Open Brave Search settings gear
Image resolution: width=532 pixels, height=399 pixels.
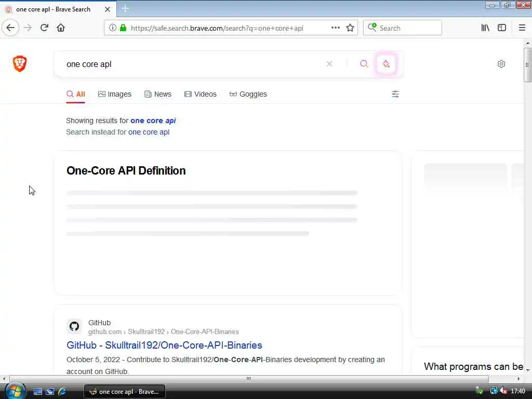click(x=501, y=64)
